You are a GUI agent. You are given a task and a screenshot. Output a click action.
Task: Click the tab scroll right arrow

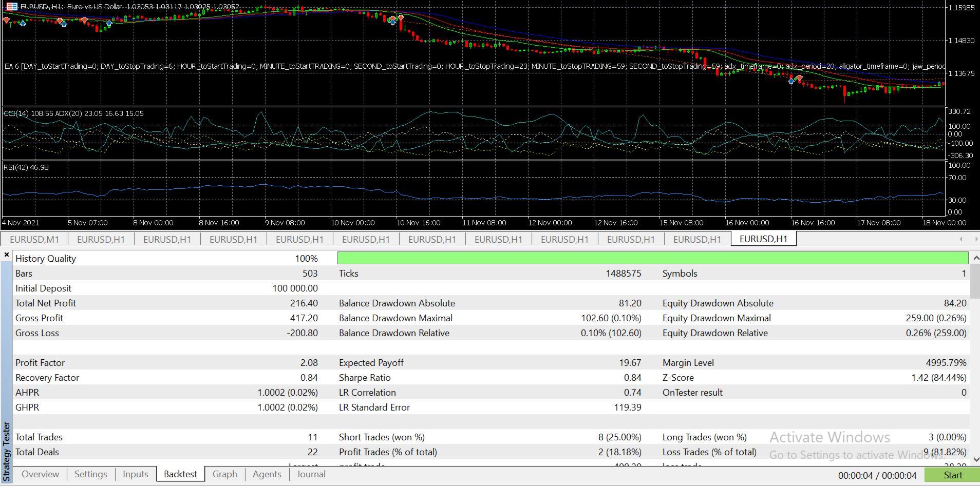coord(976,239)
